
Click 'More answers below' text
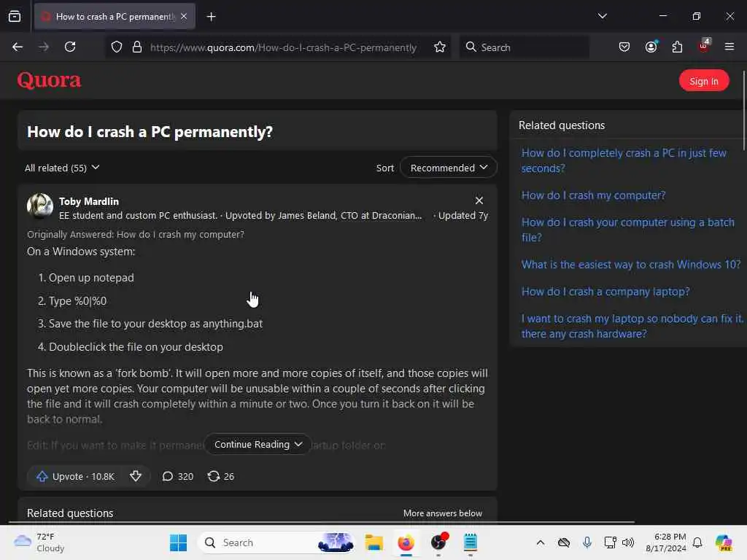(x=443, y=513)
